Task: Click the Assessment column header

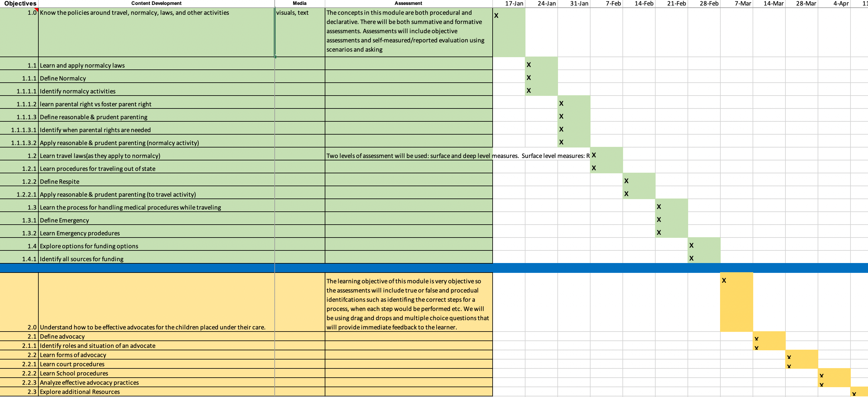Action: click(409, 3)
